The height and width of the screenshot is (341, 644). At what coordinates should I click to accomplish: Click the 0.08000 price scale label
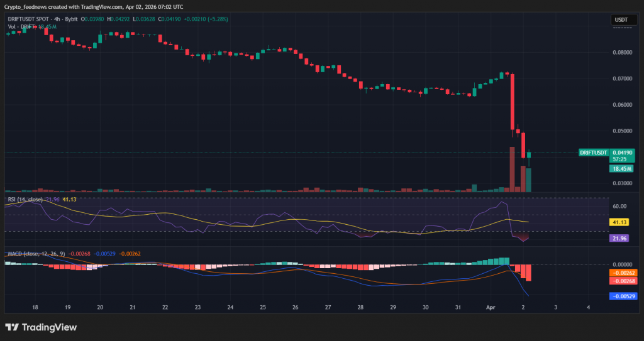[x=621, y=53]
